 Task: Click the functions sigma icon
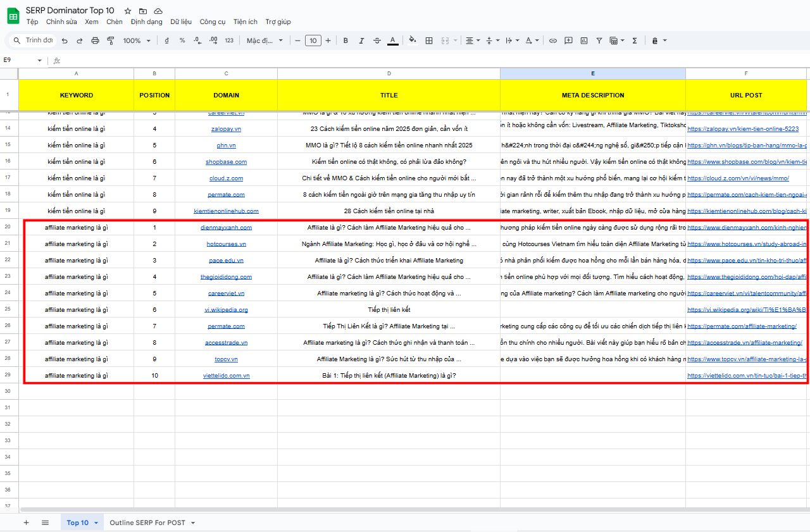[635, 40]
